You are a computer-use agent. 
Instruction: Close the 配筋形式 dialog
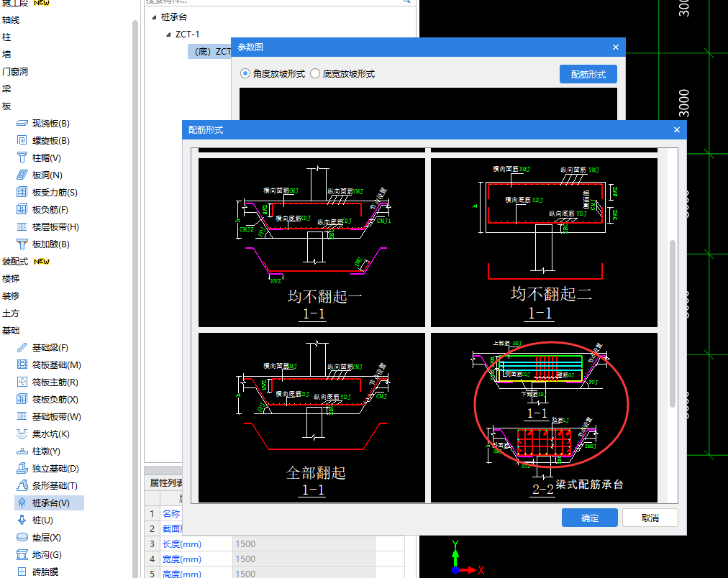click(x=677, y=130)
